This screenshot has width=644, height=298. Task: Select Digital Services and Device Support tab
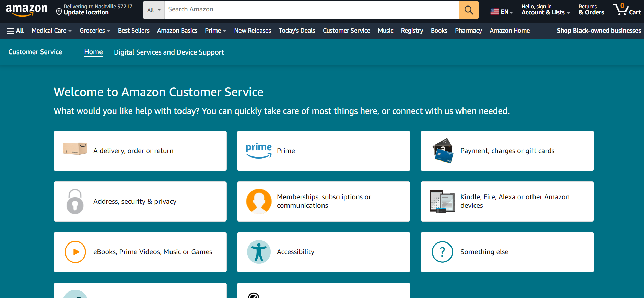169,52
